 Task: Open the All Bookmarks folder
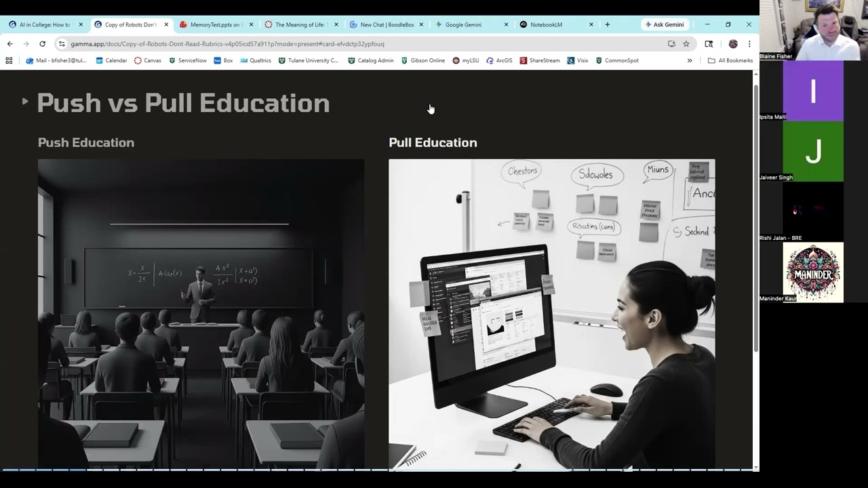point(730,60)
